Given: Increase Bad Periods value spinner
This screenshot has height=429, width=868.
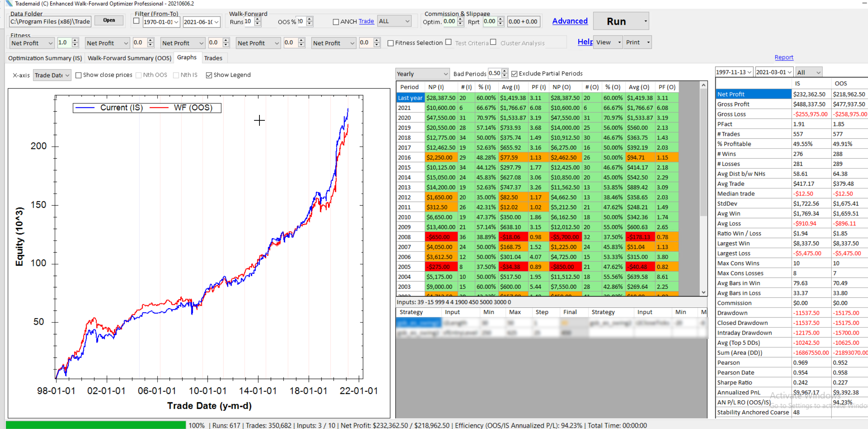Looking at the screenshot, I should tap(504, 72).
